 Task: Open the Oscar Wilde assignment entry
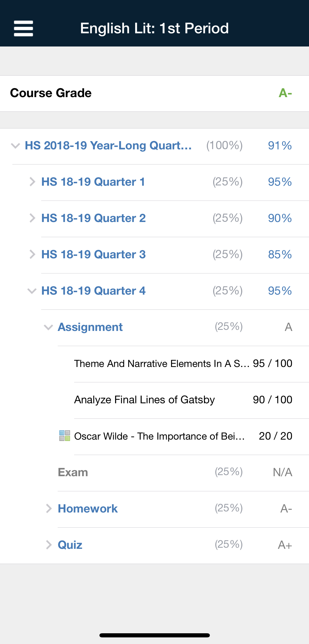pyautogui.click(x=161, y=436)
